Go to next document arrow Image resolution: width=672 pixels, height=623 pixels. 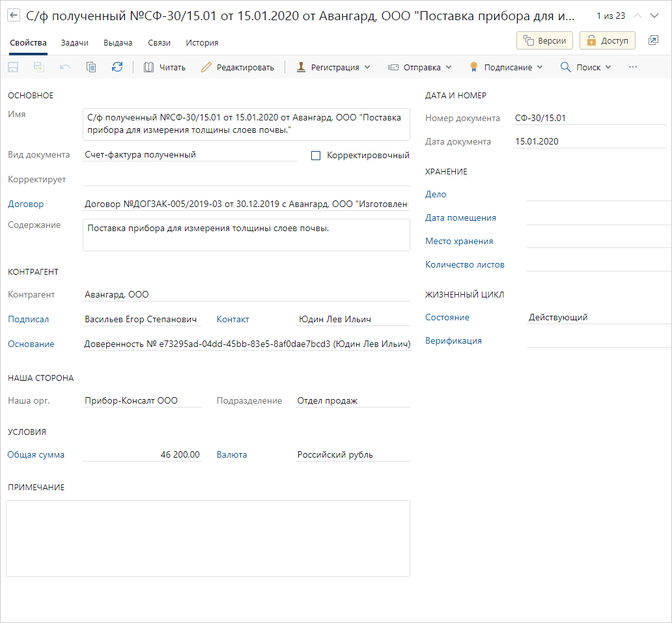655,16
